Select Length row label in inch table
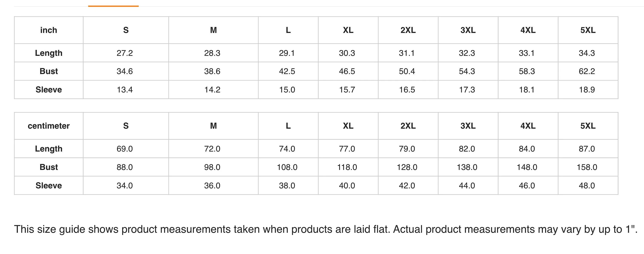644x254 pixels. point(49,53)
